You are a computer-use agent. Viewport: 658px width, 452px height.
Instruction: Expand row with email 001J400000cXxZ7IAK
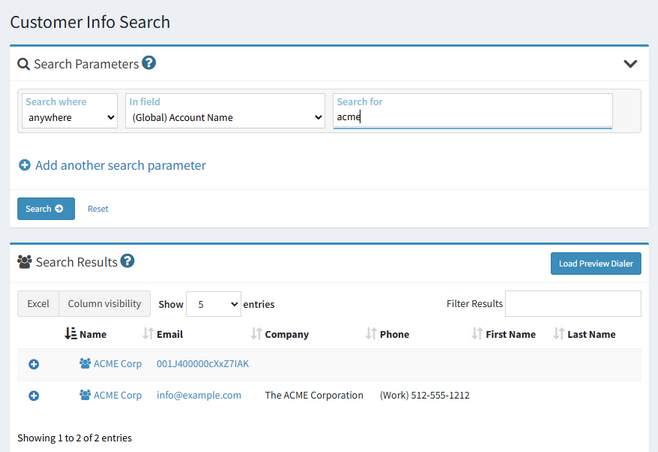34,364
